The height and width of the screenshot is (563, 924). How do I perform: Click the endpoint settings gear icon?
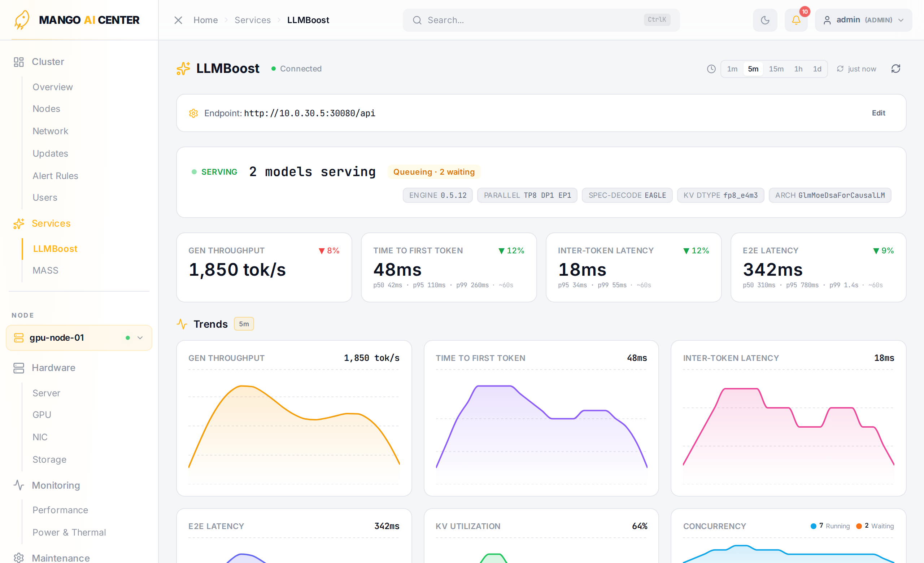(193, 113)
